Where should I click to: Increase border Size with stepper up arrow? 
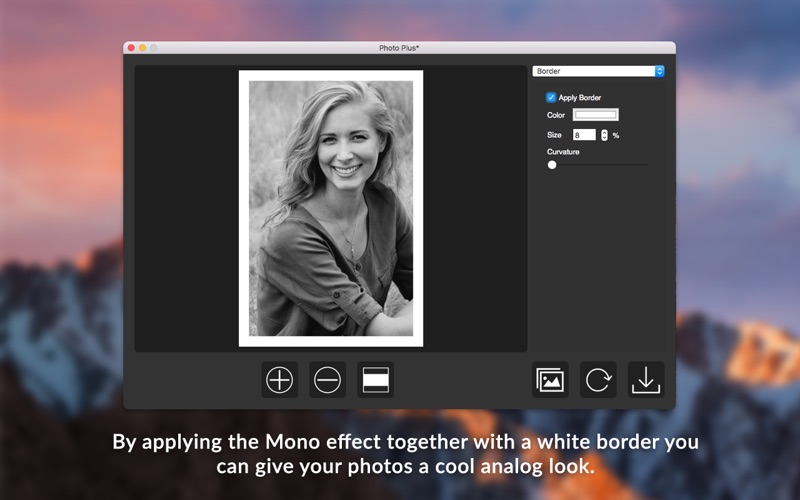point(604,132)
